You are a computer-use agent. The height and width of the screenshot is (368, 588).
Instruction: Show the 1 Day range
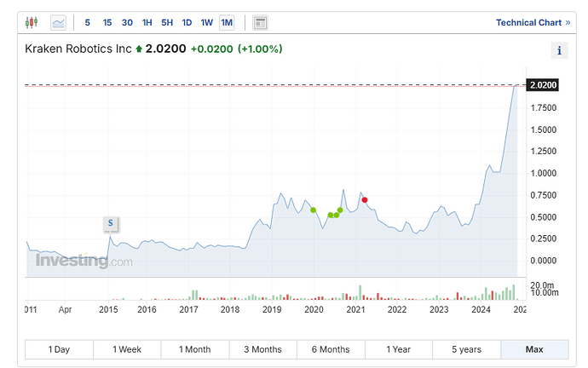[59, 349]
